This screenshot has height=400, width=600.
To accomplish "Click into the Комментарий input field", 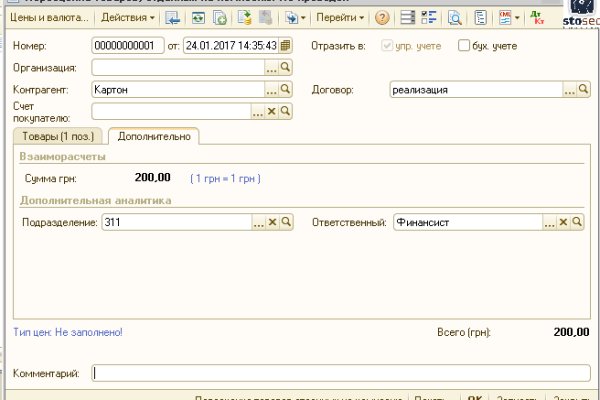I will 340,373.
